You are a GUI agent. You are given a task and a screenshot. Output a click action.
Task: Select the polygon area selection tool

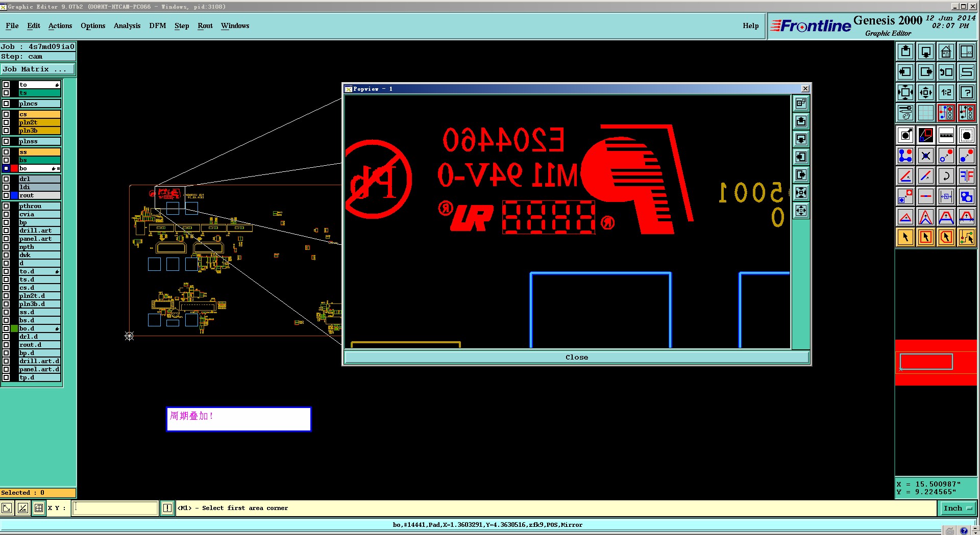946,237
